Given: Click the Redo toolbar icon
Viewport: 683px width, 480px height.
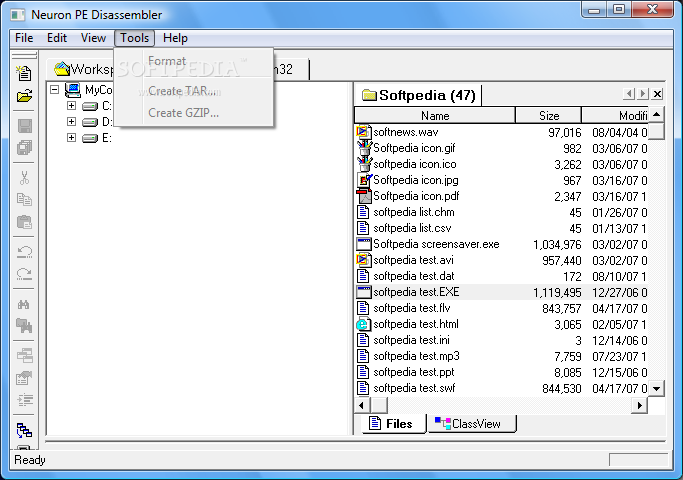Looking at the screenshot, I should coord(24,274).
